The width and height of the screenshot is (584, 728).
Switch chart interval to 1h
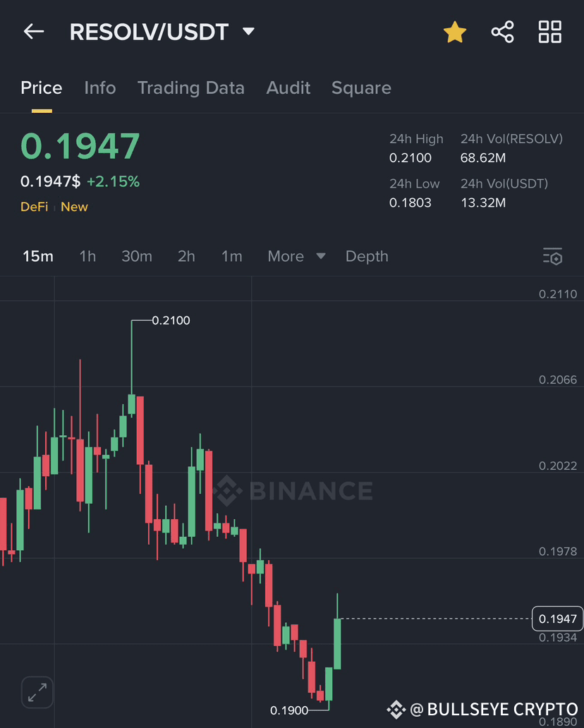87,256
